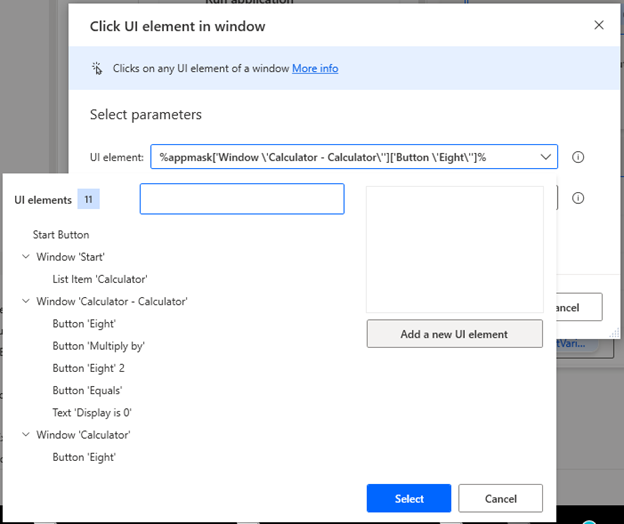Select Text 'Display is 0' element
This screenshot has height=524, width=624.
point(92,413)
